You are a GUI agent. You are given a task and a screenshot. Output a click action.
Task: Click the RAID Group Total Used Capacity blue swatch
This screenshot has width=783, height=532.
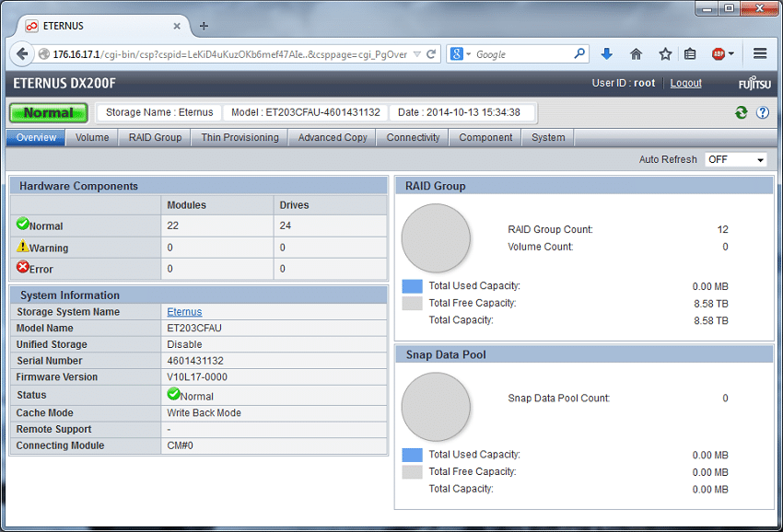coord(412,286)
